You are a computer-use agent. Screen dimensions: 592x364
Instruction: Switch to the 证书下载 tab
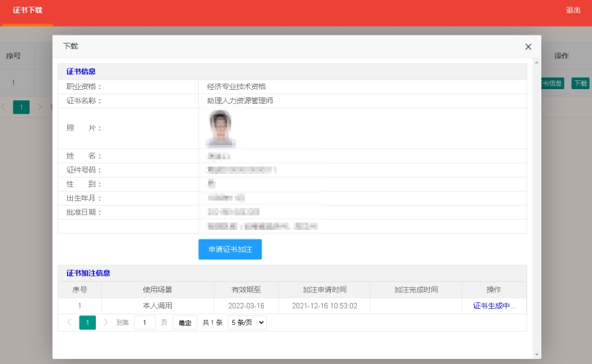tap(27, 10)
